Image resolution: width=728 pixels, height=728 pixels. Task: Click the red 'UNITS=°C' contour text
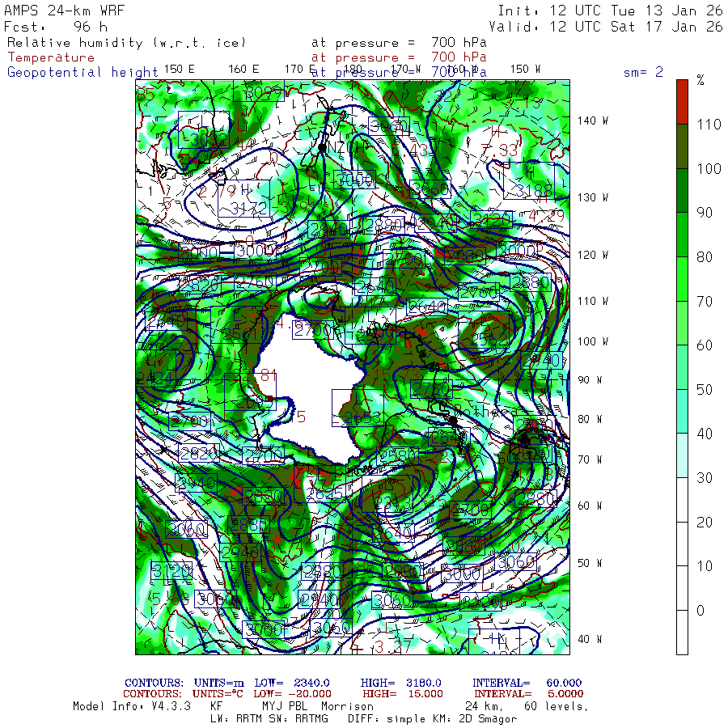(218, 694)
